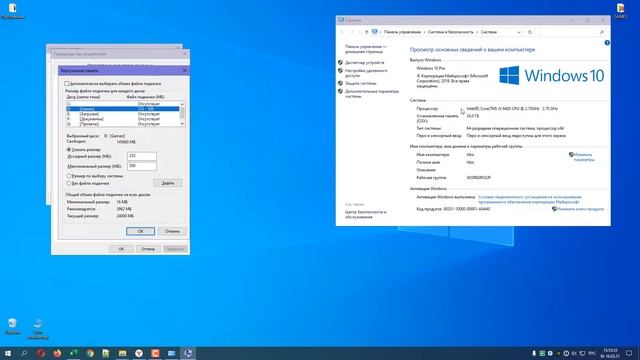The height and width of the screenshot is (360, 640).
Task: Select the no paging file option
Action: (x=69, y=183)
